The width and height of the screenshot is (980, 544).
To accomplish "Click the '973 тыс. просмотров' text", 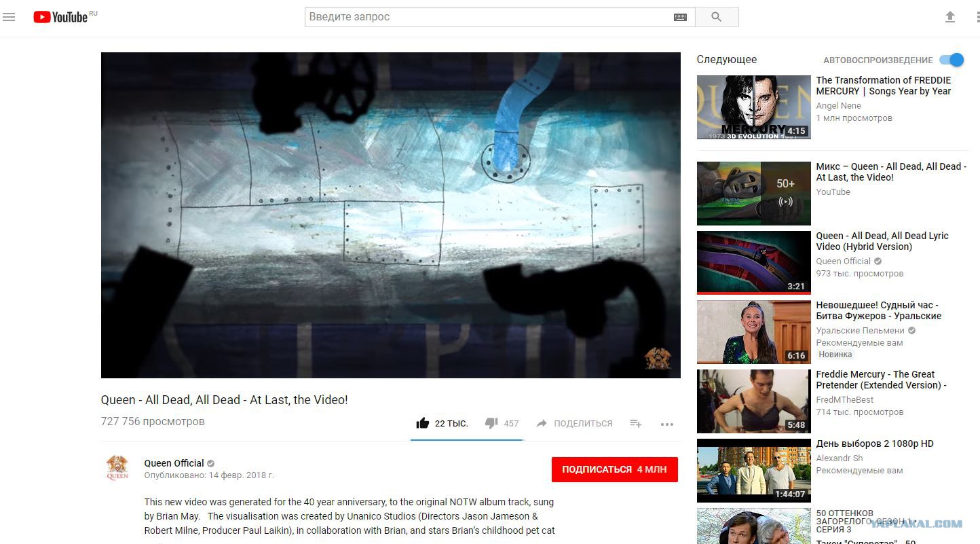I will [860, 274].
